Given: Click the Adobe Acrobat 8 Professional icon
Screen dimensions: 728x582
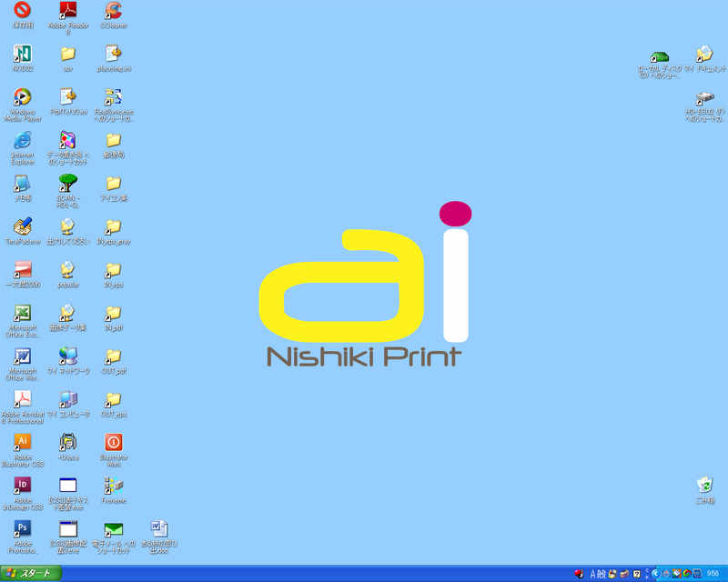Looking at the screenshot, I should tap(23, 398).
